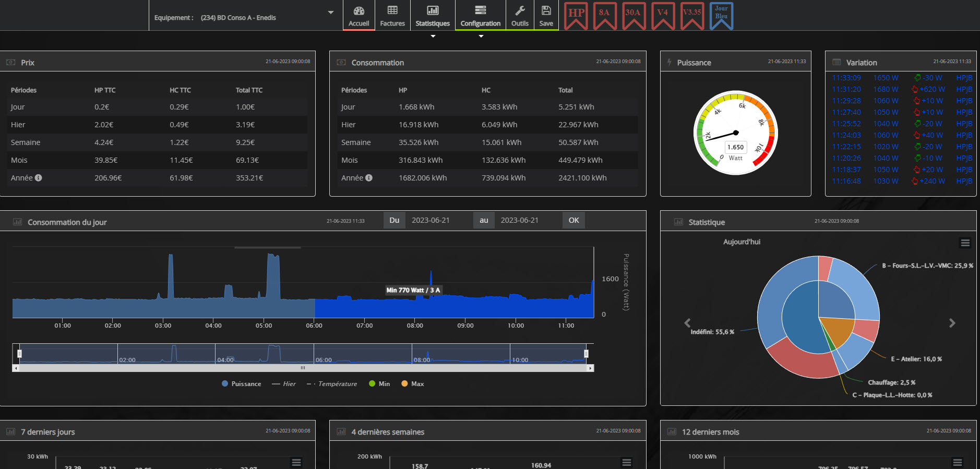Viewport: 980px width, 469px height.
Task: Click info icon beside Année in Consommation
Action: pyautogui.click(x=369, y=178)
